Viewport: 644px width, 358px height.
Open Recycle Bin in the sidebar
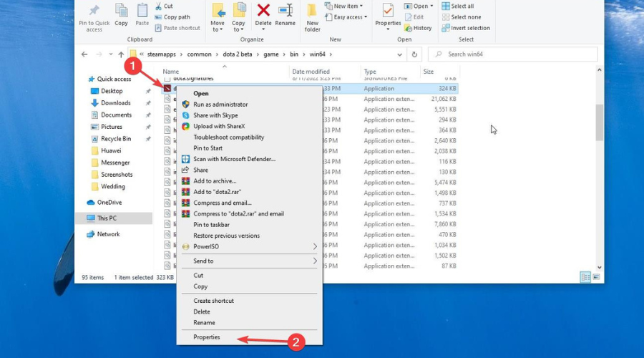coord(116,138)
